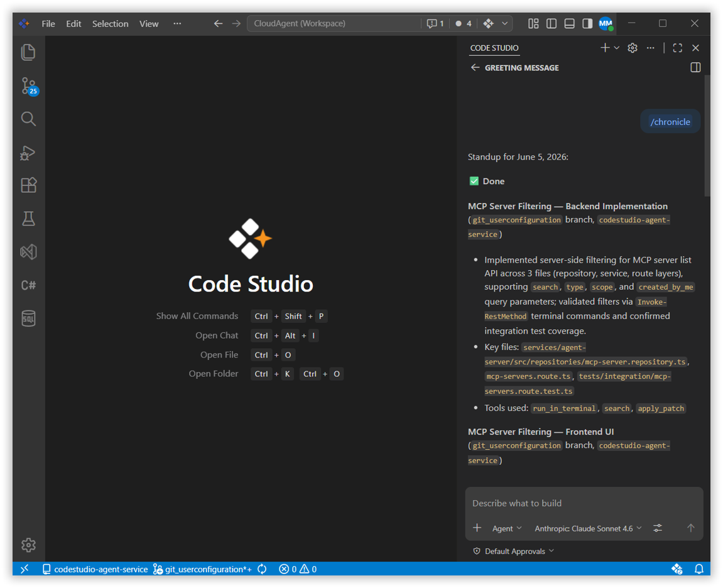Switch branch git_userconfiguration in status bar

point(202,569)
